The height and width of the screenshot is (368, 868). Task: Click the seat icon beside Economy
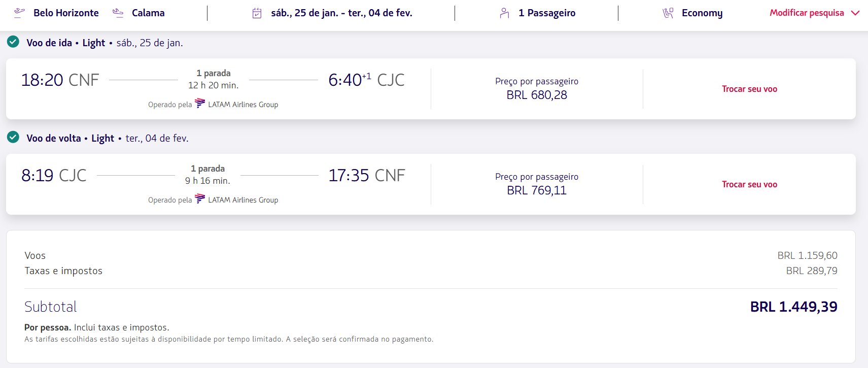[668, 13]
